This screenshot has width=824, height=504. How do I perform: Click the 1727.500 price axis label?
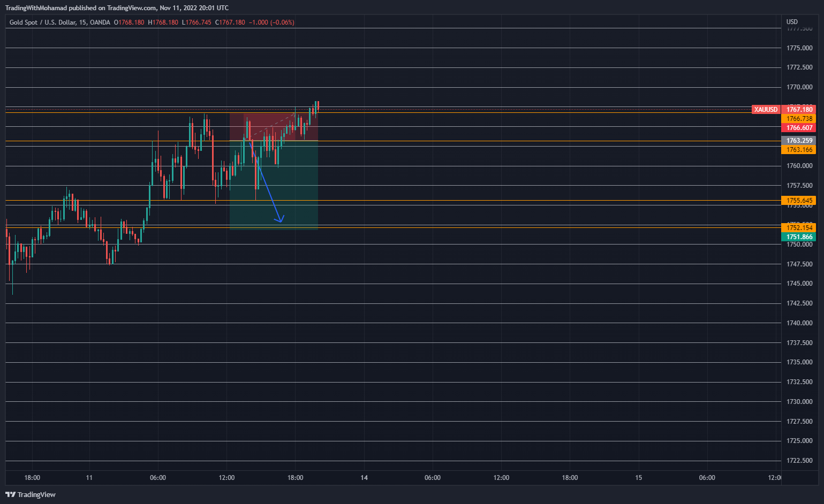(x=799, y=422)
